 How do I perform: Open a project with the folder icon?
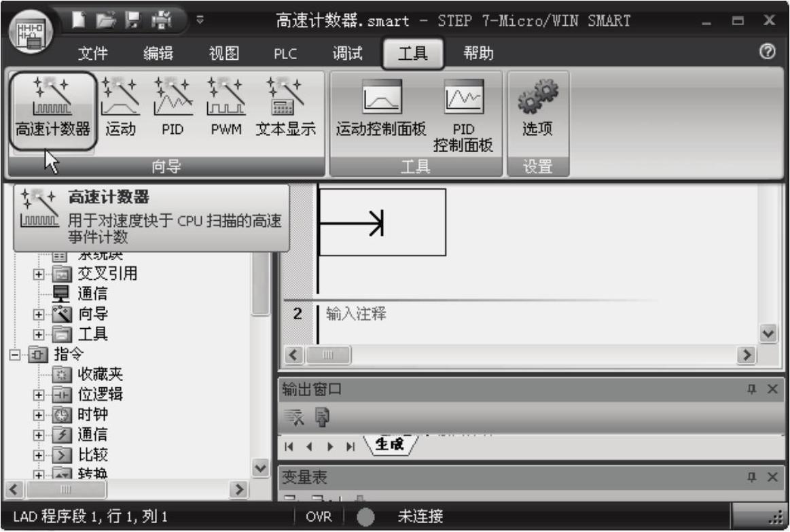[106, 20]
